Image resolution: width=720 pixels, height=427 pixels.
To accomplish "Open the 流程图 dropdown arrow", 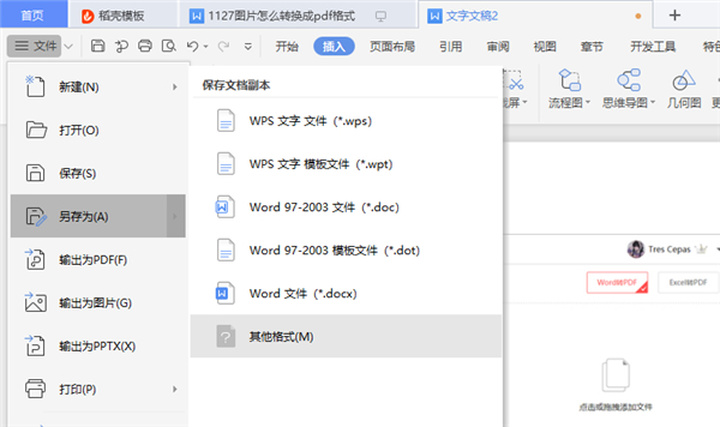I will click(587, 102).
